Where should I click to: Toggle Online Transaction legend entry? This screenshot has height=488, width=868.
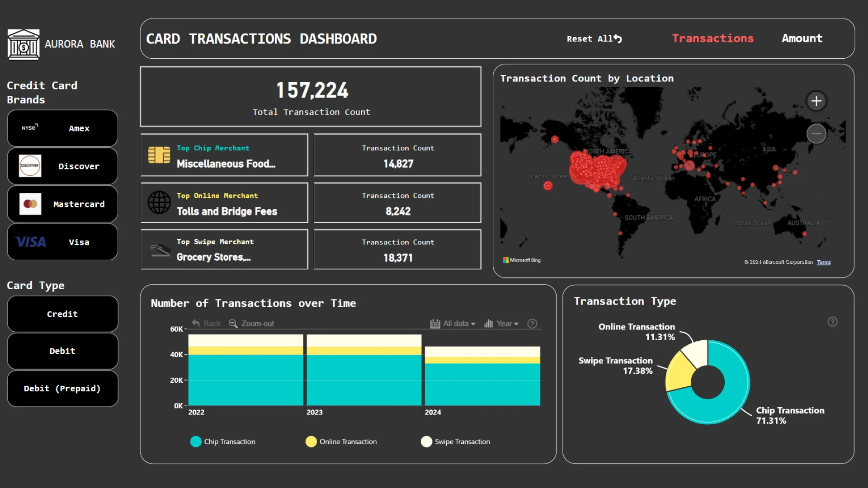tap(341, 441)
